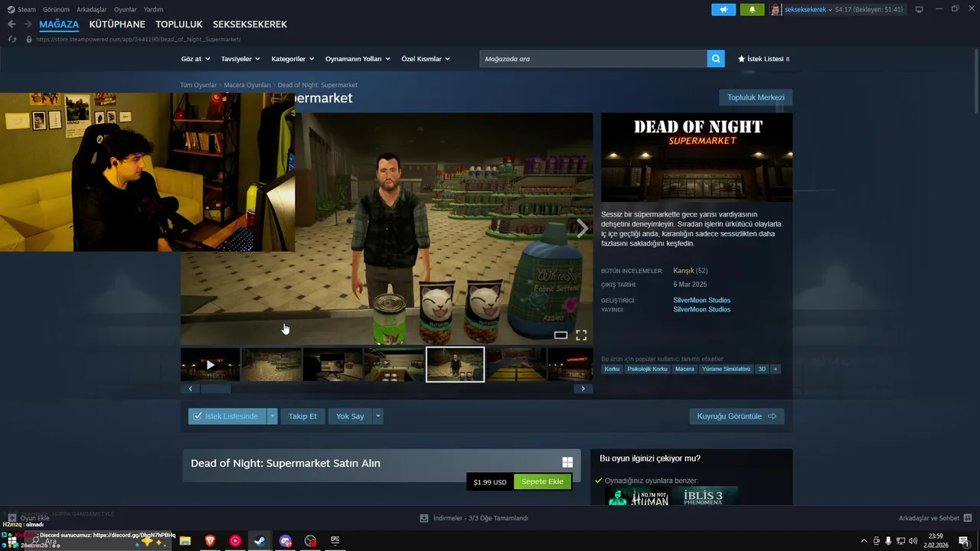This screenshot has width=980, height=551.
Task: Click the Takip Et button
Action: tap(302, 416)
